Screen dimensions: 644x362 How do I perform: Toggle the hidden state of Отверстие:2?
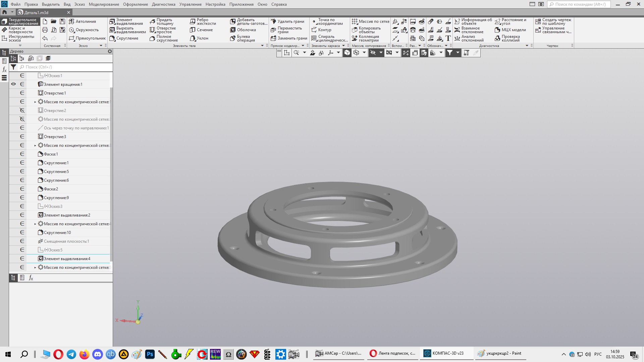click(22, 110)
